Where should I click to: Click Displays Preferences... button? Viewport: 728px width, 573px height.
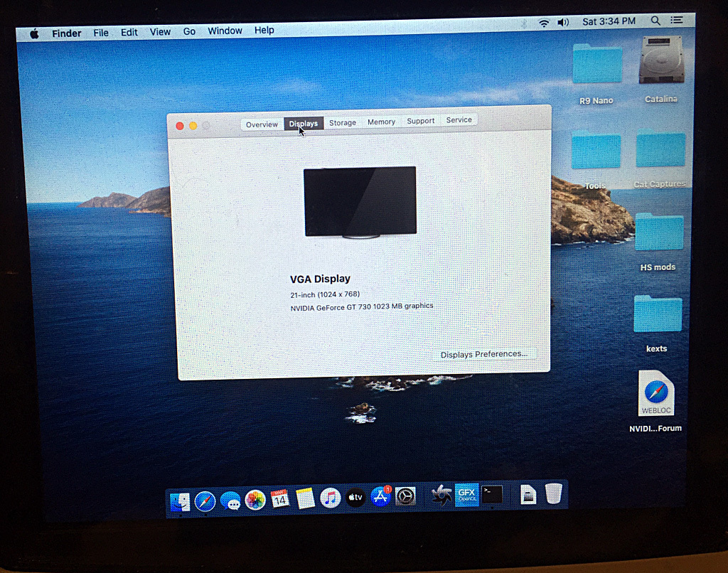[483, 354]
